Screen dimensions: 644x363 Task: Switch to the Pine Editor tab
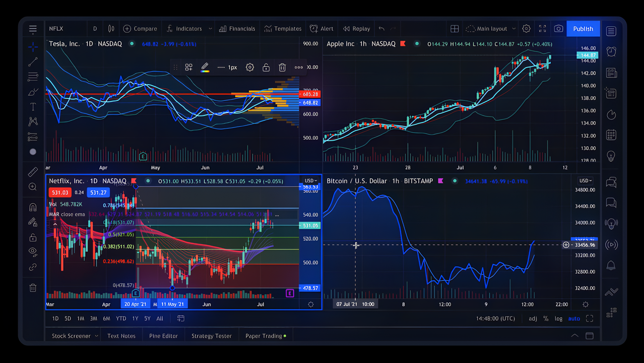click(163, 335)
